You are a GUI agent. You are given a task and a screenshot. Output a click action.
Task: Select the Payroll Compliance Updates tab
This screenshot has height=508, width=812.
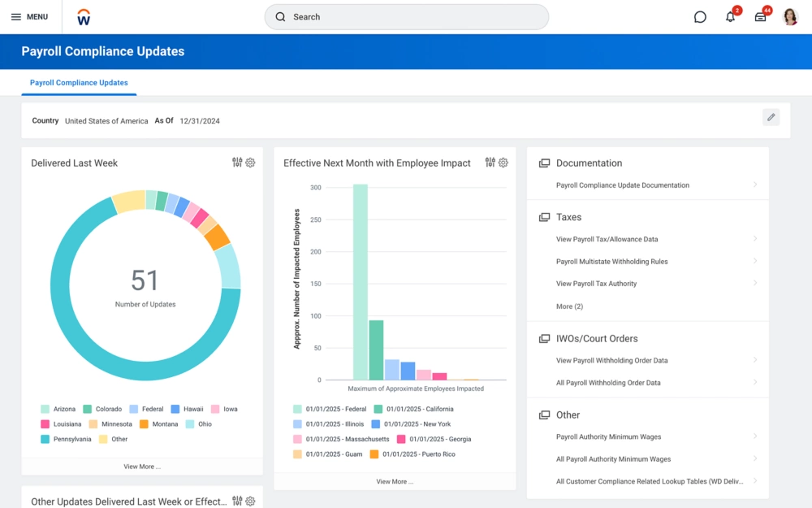79,83
